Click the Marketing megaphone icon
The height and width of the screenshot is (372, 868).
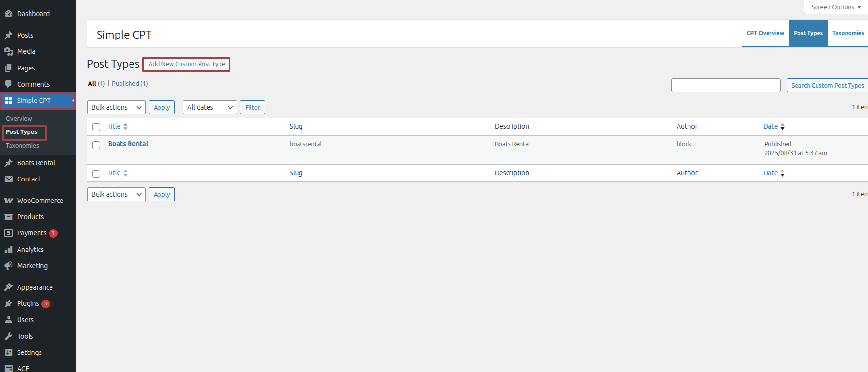coord(9,266)
